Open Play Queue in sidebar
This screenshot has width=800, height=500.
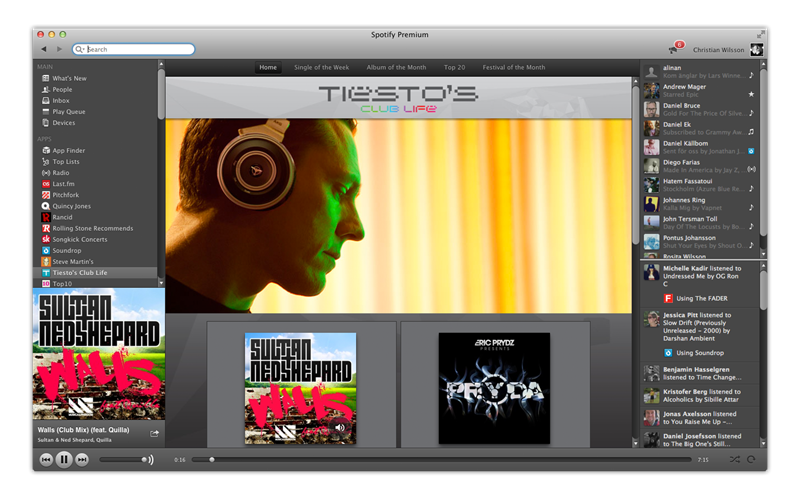pyautogui.click(x=68, y=112)
